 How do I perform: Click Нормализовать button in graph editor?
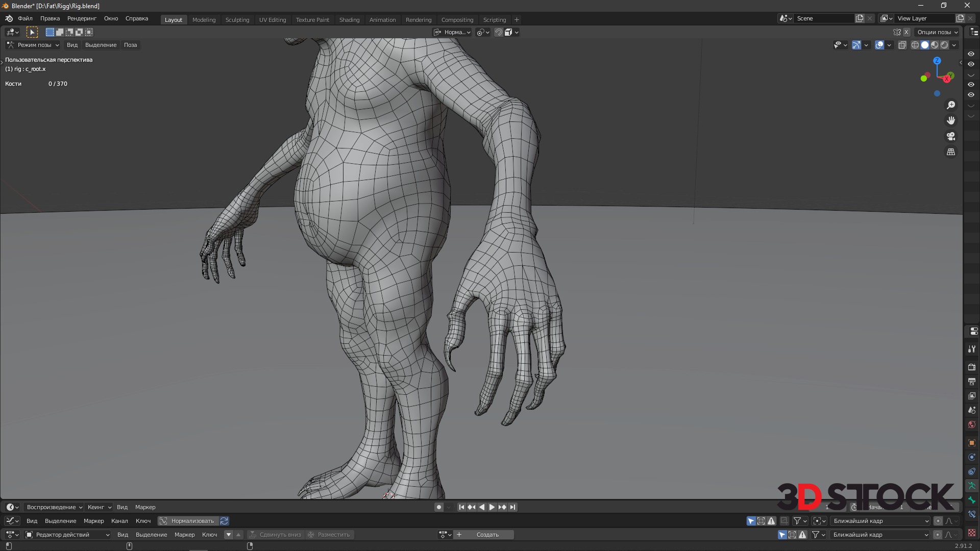tap(188, 521)
